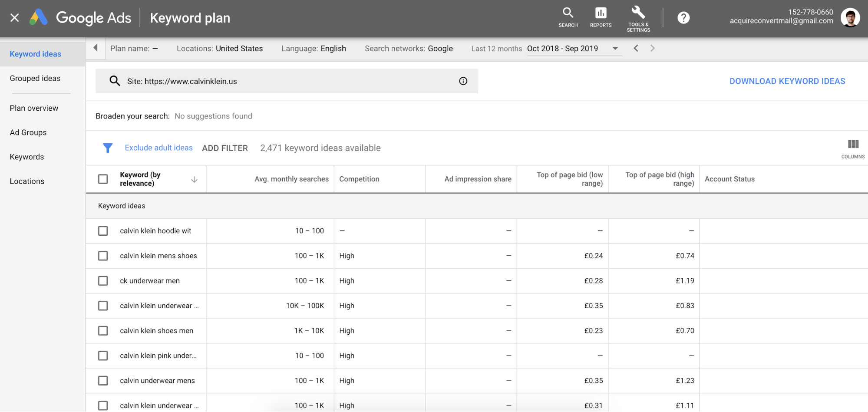Click Download Keyword Ideas

[x=787, y=81]
